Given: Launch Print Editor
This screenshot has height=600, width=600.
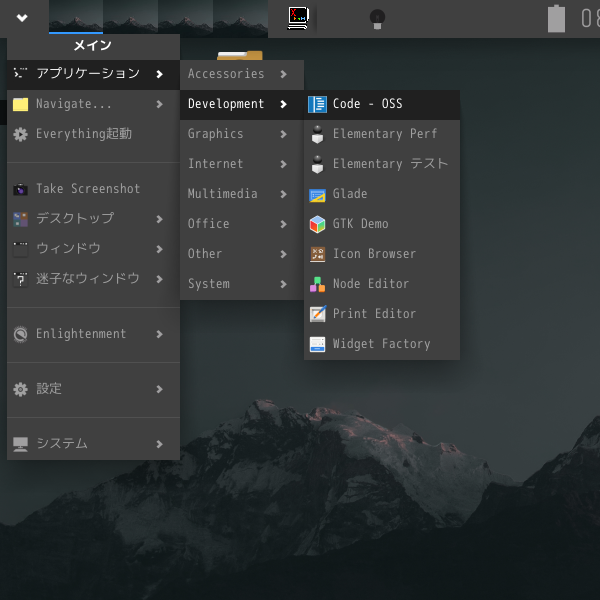Looking at the screenshot, I should click(x=382, y=314).
